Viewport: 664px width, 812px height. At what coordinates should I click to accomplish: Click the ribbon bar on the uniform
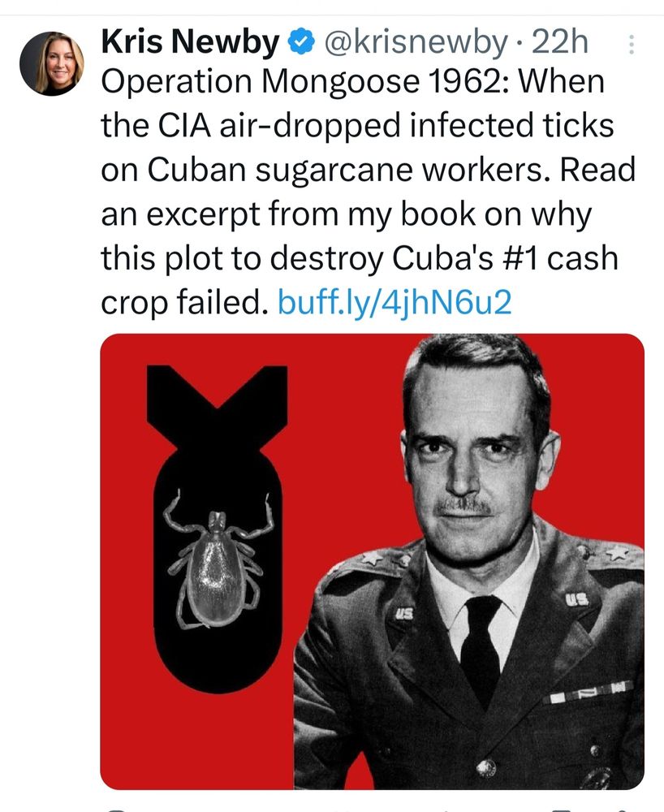588,693
